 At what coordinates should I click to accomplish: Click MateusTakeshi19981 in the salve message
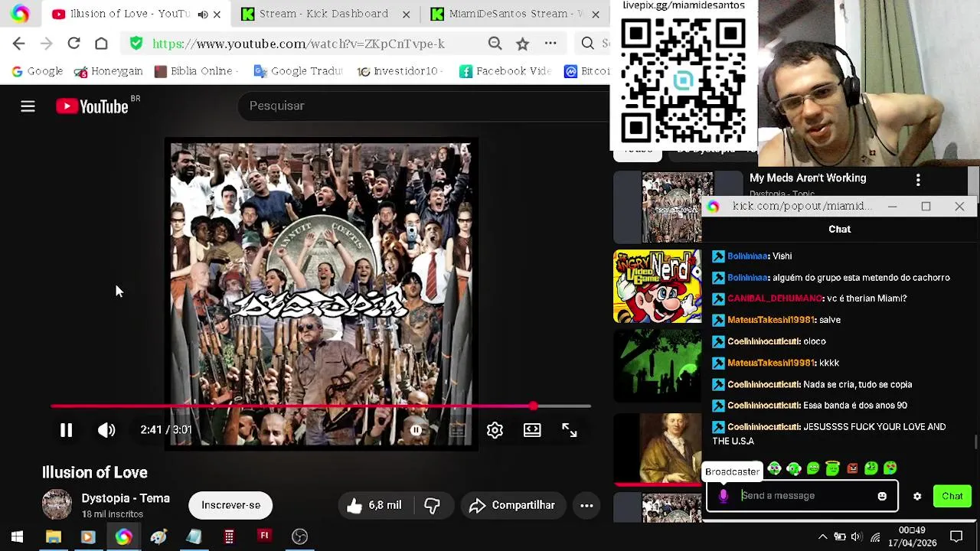pyautogui.click(x=771, y=320)
